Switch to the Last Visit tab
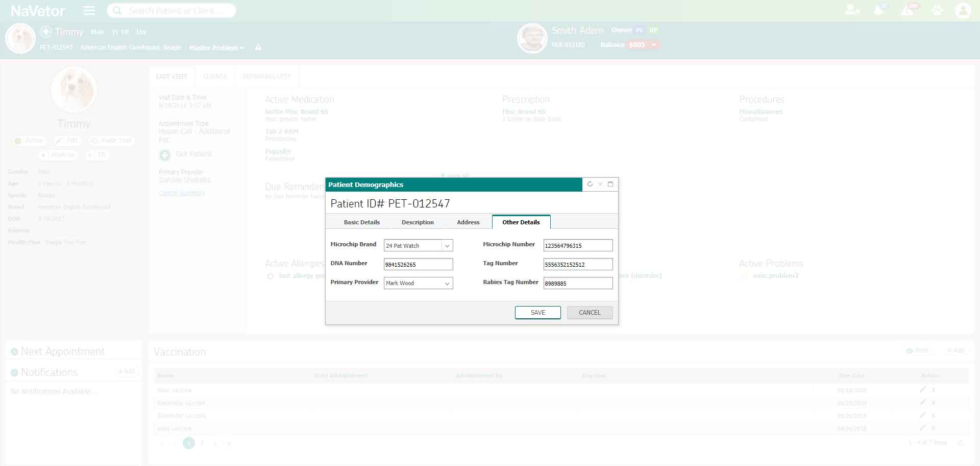This screenshot has height=466, width=980. pyautogui.click(x=171, y=77)
